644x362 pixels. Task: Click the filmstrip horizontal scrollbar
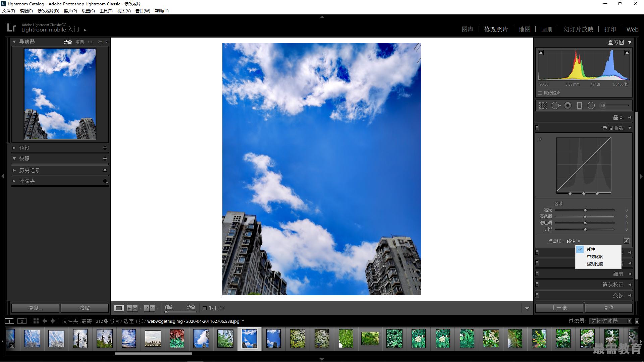point(153,353)
